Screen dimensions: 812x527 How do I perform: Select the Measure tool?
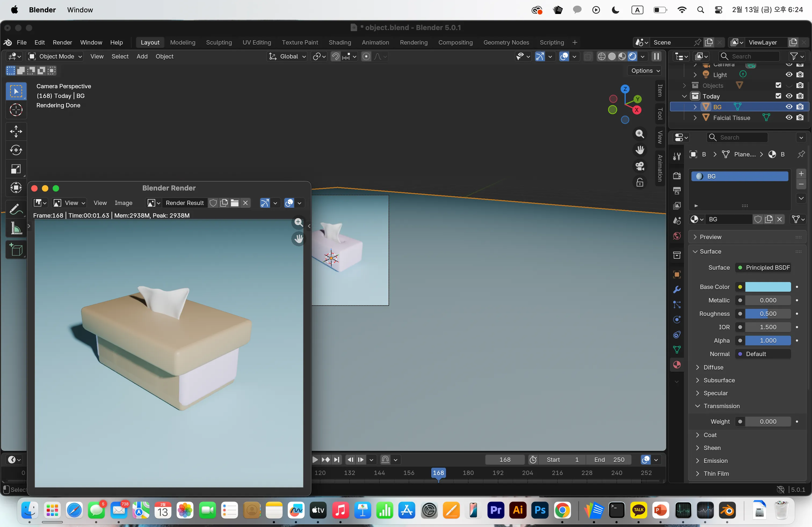coord(16,228)
